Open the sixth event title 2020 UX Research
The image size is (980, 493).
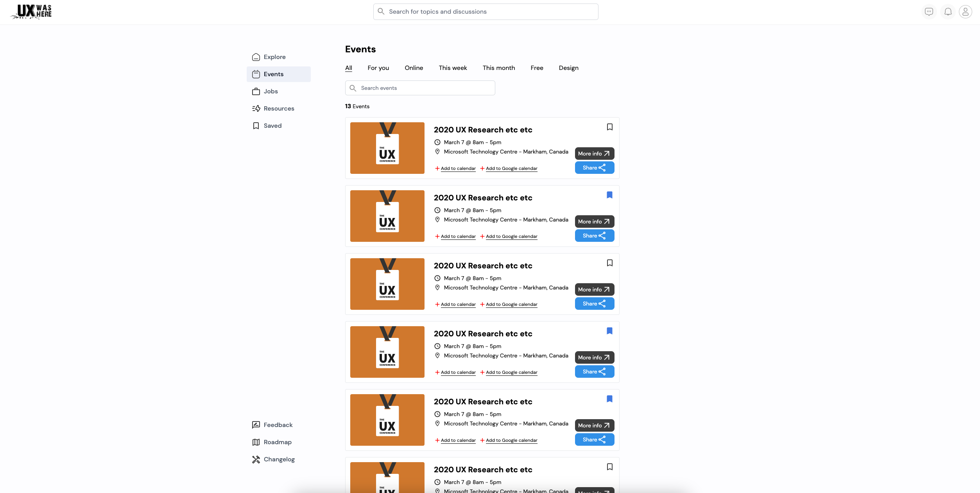click(x=483, y=470)
